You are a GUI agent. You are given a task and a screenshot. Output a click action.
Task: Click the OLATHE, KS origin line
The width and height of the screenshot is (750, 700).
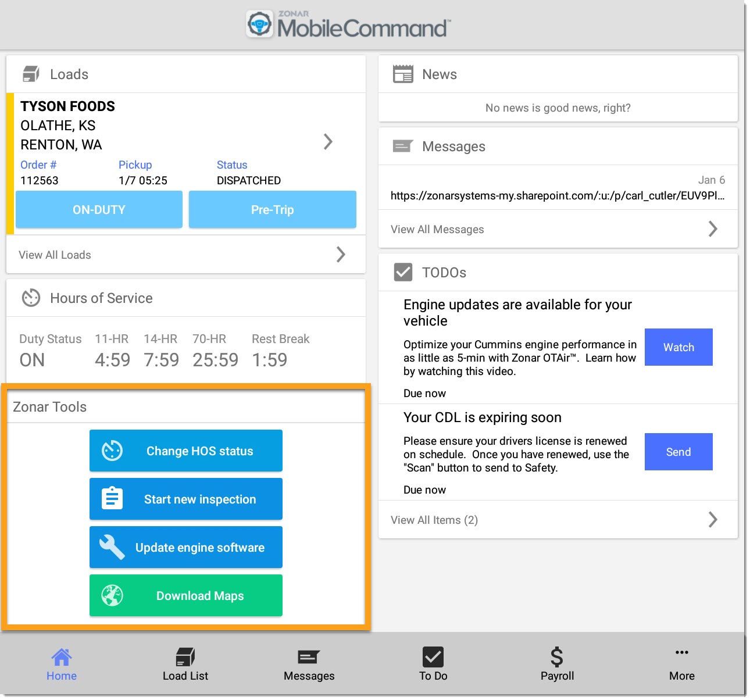coord(58,126)
